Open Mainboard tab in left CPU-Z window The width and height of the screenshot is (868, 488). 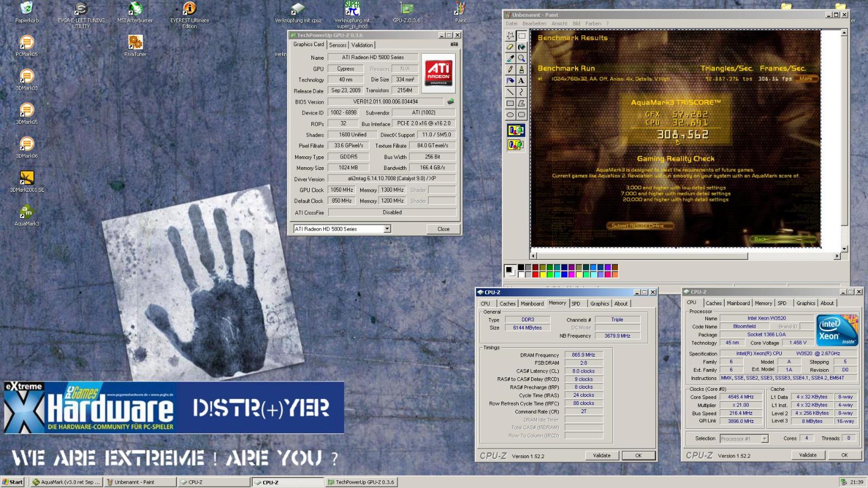[532, 304]
